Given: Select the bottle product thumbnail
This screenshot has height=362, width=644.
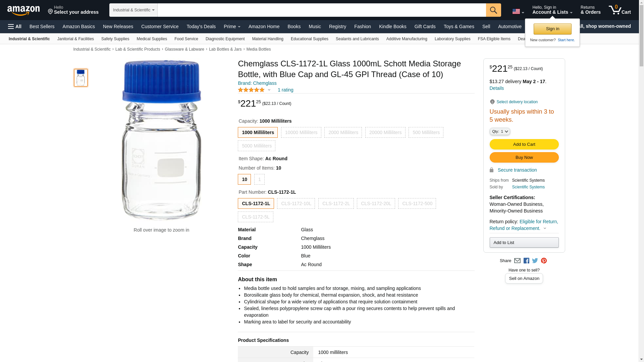Looking at the screenshot, I should tap(81, 78).
